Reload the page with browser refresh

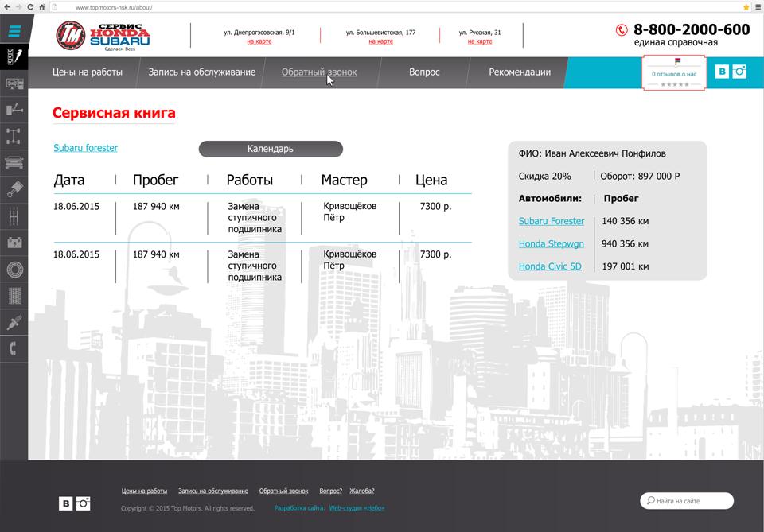(30, 7)
